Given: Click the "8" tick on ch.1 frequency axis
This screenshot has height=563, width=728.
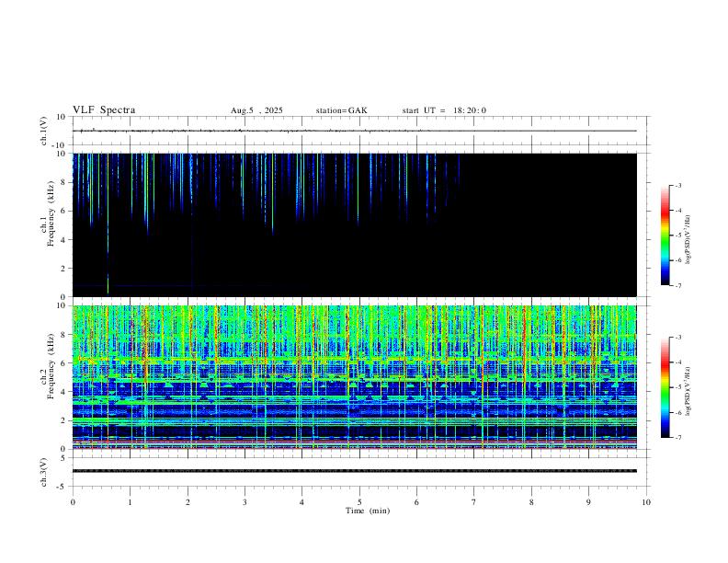Looking at the screenshot, I should [x=63, y=182].
